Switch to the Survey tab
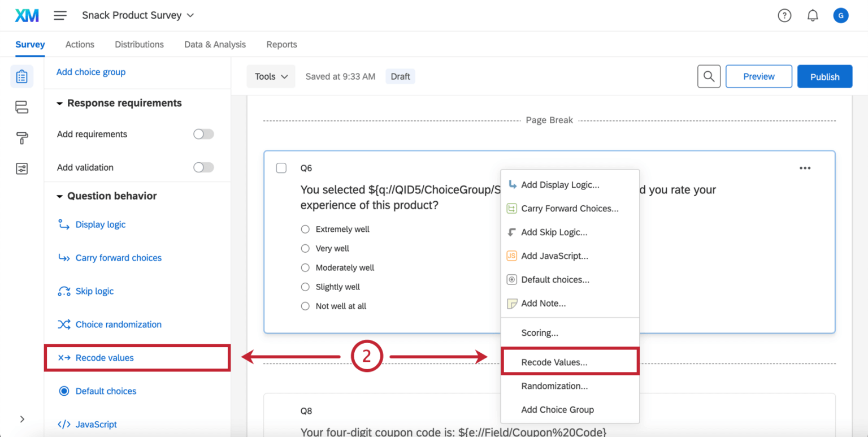The image size is (868, 437). point(30,45)
